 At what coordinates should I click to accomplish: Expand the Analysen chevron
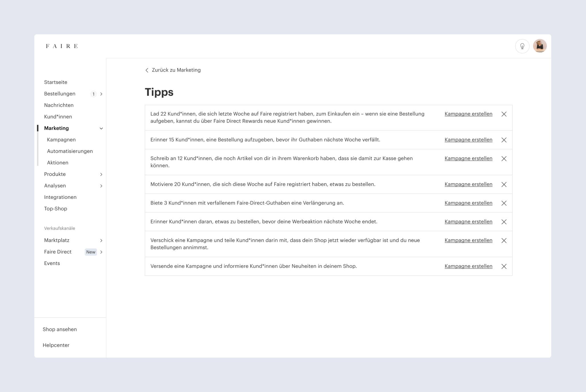(x=101, y=186)
